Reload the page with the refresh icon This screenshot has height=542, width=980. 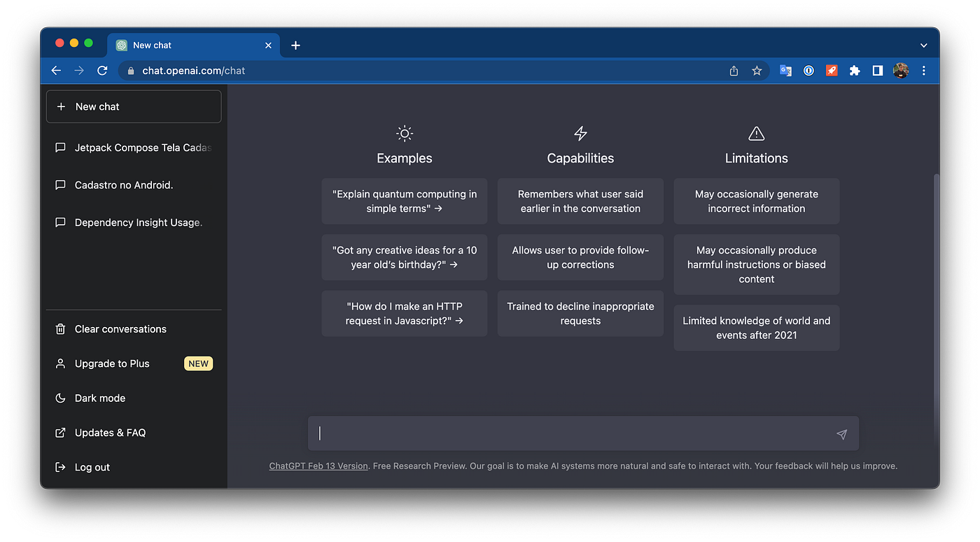(102, 71)
